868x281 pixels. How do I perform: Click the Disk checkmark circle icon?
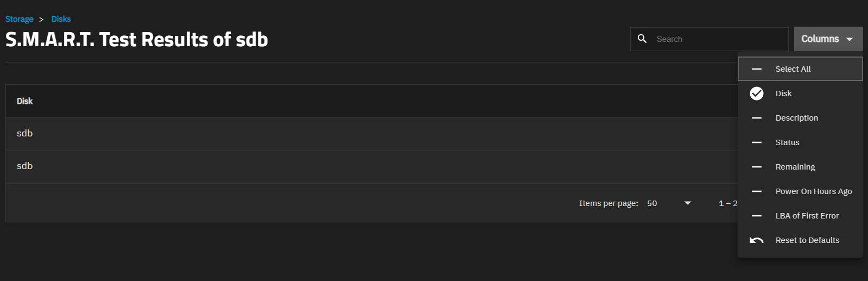[x=757, y=93]
